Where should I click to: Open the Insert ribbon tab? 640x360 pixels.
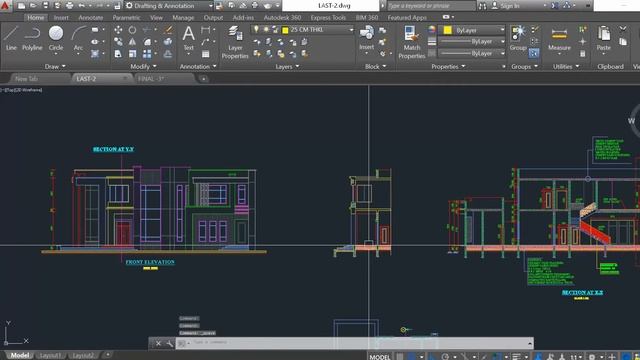[x=61, y=18]
